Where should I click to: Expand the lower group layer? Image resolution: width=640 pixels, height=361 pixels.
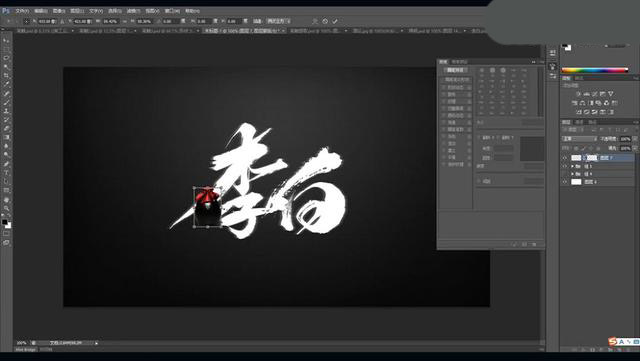pos(572,174)
